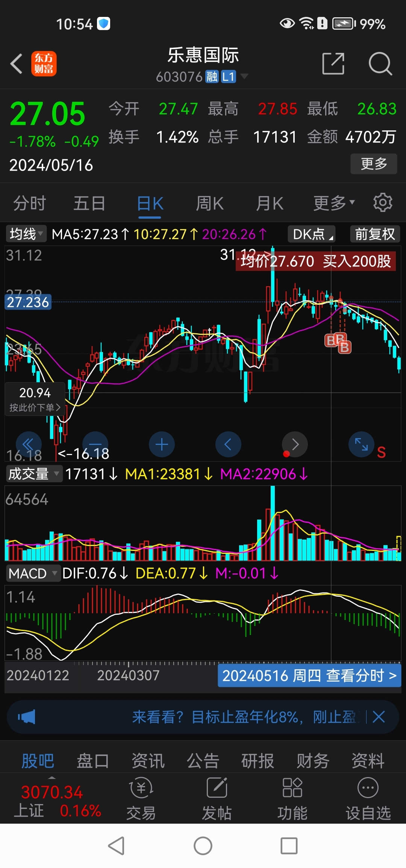Android home navigation button
The image size is (406, 868).
coord(203,846)
